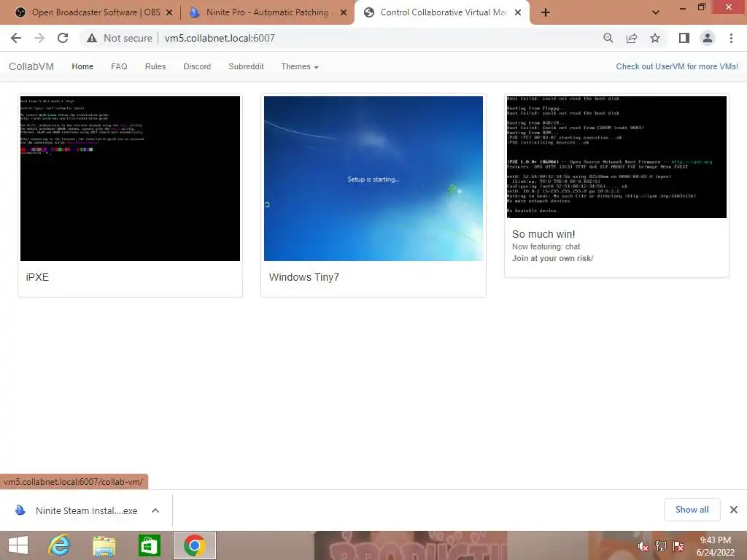Image resolution: width=747 pixels, height=560 pixels.
Task: Open the Windows Start button
Action: (x=18, y=545)
